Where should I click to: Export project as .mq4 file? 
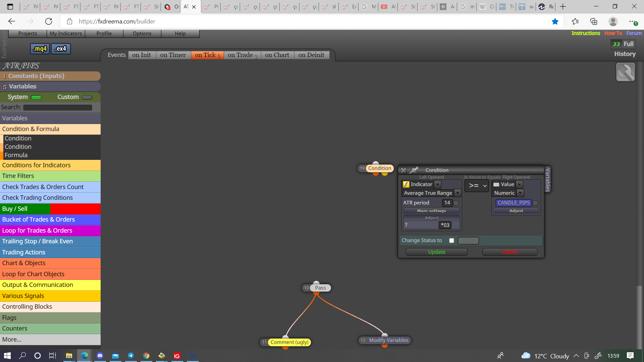(x=40, y=49)
